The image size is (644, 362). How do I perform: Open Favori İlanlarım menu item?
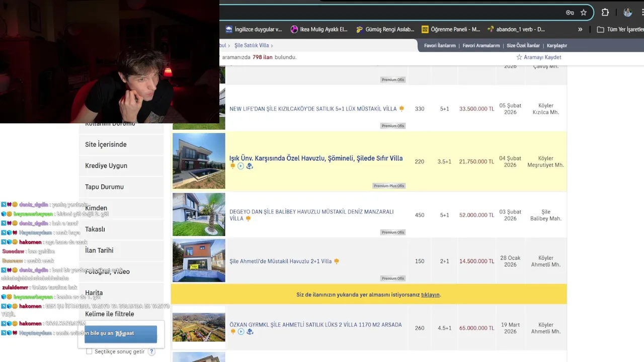pos(440,46)
